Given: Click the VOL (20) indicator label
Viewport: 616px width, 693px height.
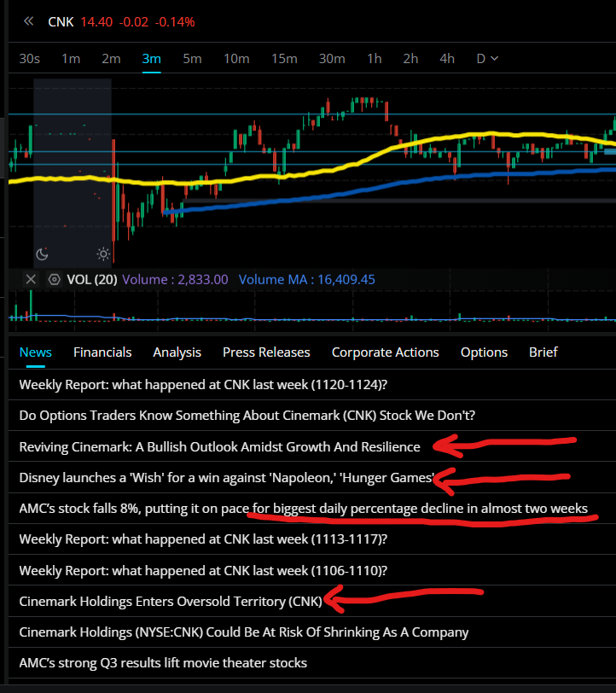Looking at the screenshot, I should tap(92, 279).
